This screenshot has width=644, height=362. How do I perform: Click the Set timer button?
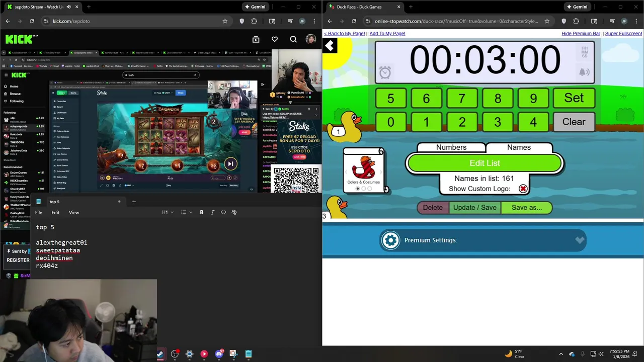(574, 98)
